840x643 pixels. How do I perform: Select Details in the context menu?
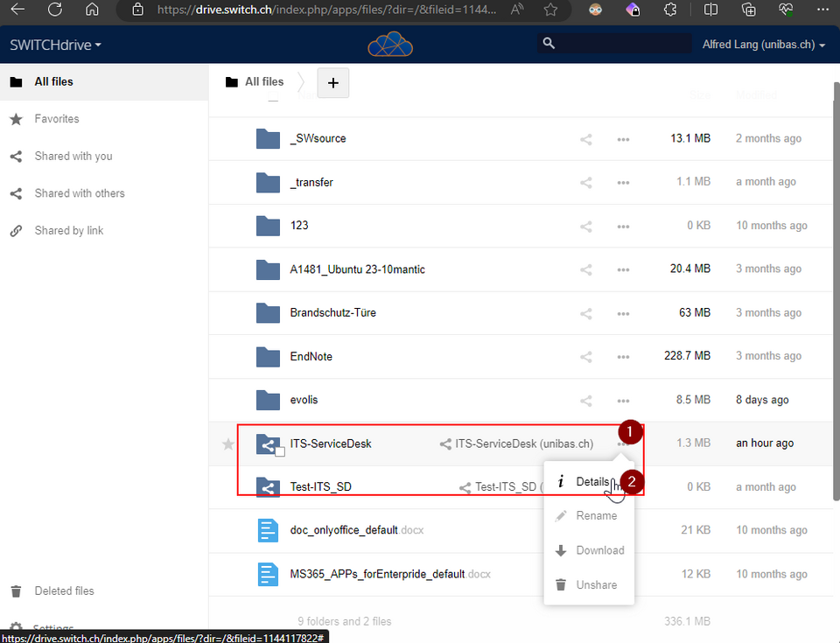click(589, 481)
